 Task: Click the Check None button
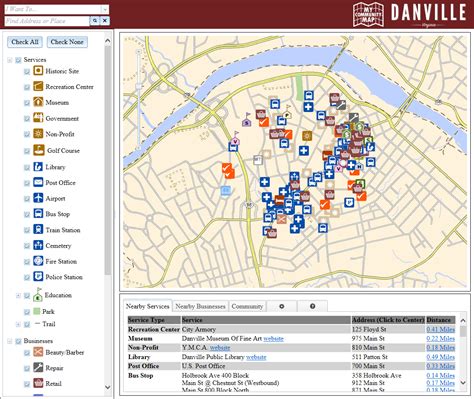click(67, 42)
